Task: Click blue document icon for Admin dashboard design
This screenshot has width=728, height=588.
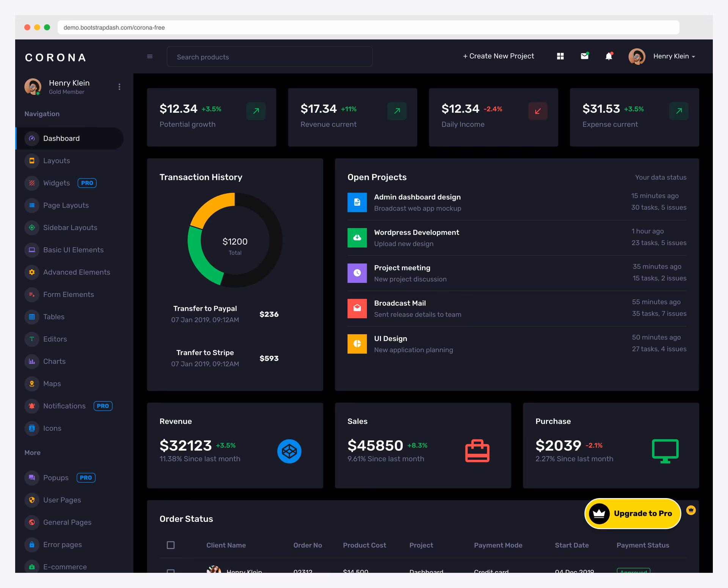Action: (x=357, y=202)
